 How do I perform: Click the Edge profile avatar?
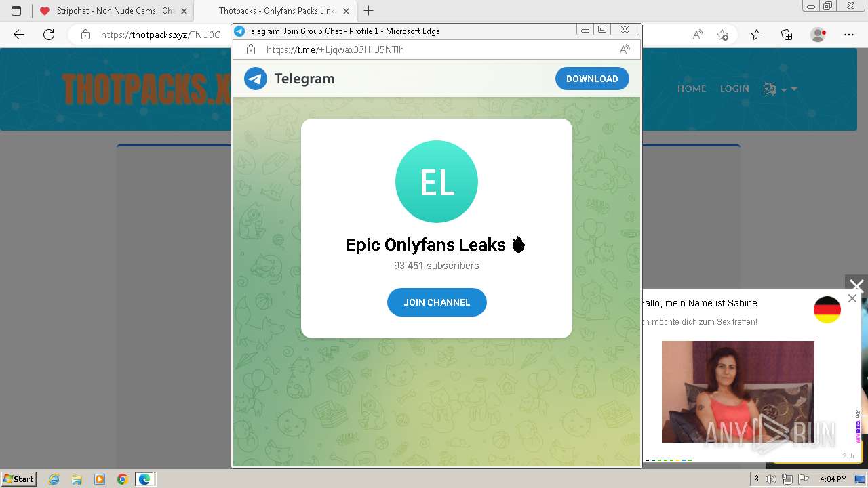coord(818,35)
